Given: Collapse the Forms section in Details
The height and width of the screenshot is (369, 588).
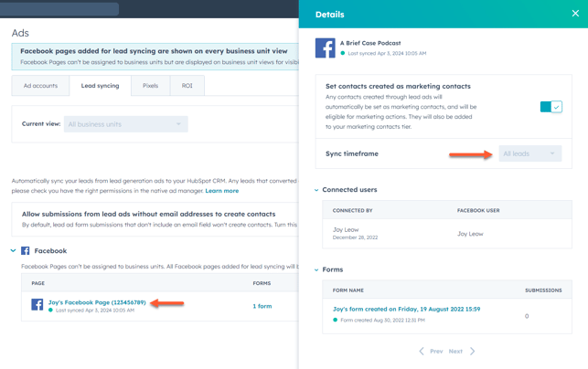Looking at the screenshot, I should pyautogui.click(x=316, y=269).
